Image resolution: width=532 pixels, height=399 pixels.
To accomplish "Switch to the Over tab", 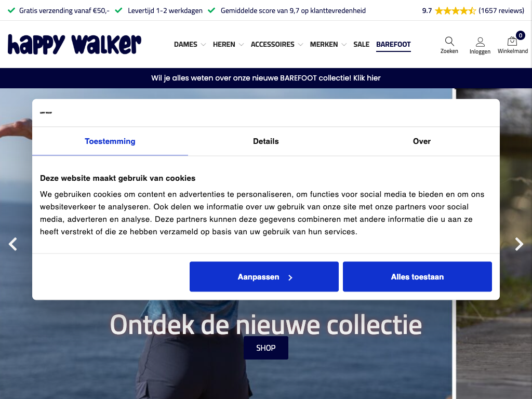I will (421, 141).
